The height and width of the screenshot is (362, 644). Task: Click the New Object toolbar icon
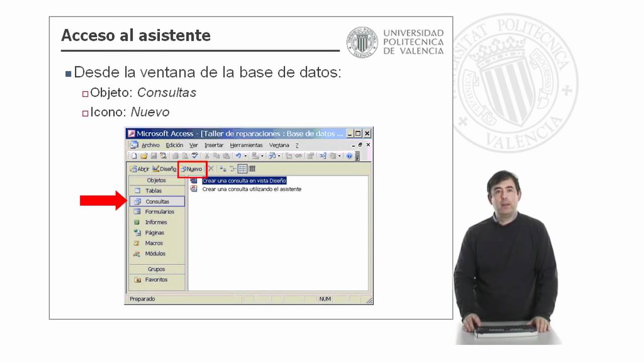point(333,156)
